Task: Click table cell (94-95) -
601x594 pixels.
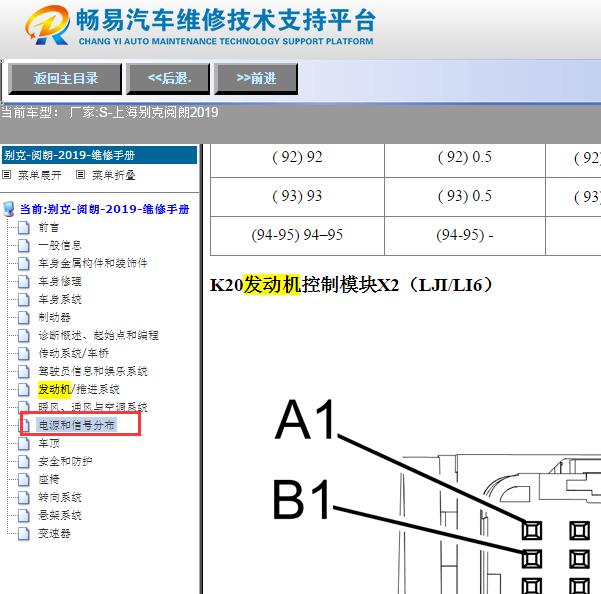Action: click(465, 235)
